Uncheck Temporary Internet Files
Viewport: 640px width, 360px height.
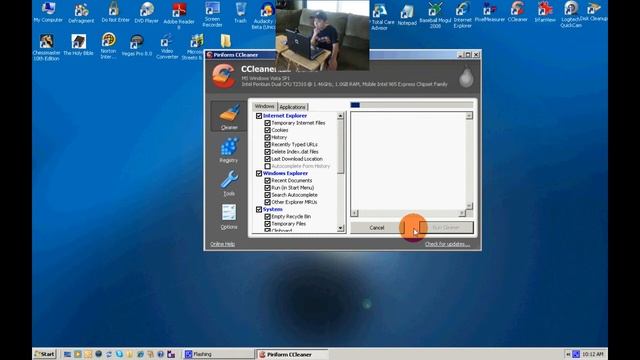267,123
